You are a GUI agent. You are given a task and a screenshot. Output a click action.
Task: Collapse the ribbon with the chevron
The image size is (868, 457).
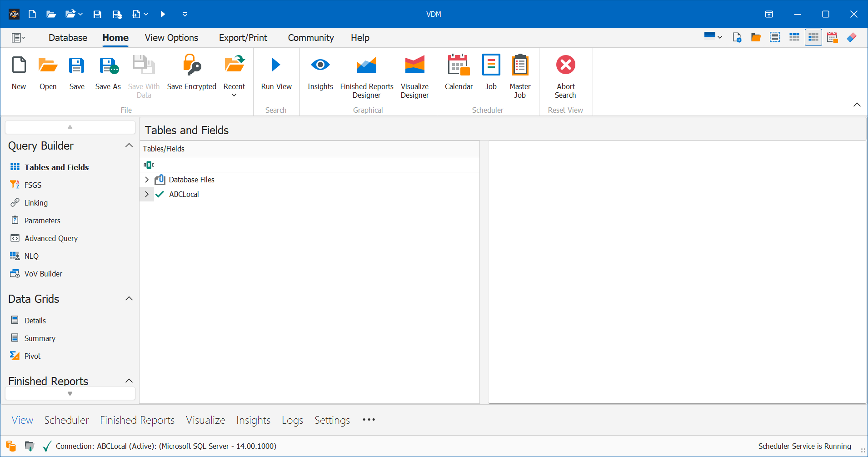[857, 105]
